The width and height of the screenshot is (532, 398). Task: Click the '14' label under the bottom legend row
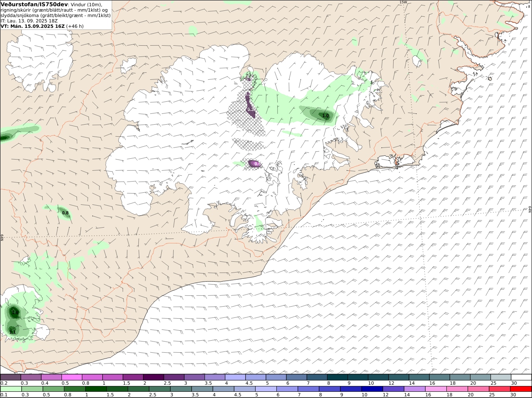pos(407,395)
